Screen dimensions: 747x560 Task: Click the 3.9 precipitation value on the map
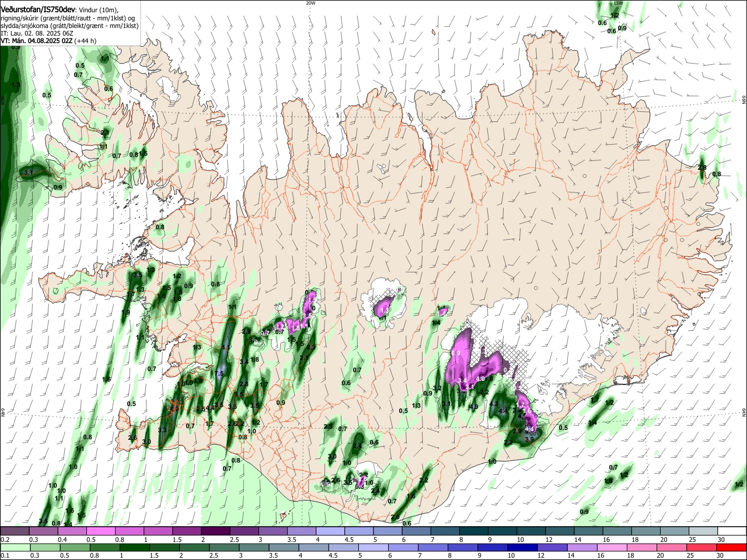click(529, 439)
